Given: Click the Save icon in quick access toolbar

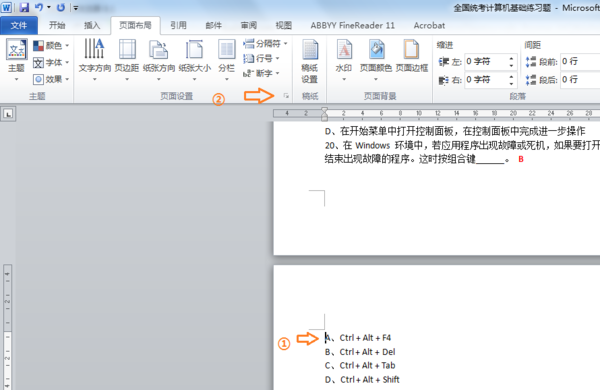Looking at the screenshot, I should click(24, 7).
